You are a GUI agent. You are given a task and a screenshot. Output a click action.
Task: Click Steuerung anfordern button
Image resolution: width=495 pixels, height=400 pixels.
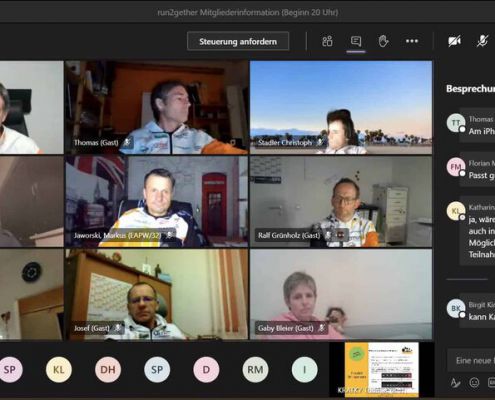click(x=238, y=41)
